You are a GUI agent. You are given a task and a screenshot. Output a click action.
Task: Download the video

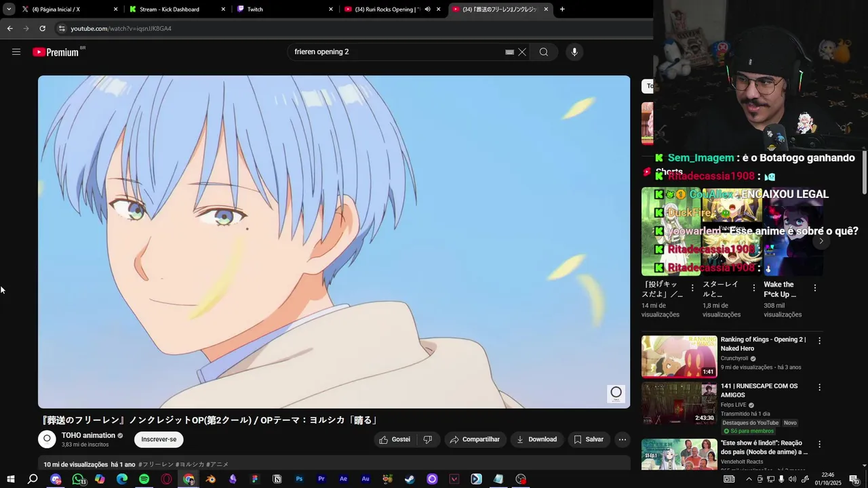point(537,439)
